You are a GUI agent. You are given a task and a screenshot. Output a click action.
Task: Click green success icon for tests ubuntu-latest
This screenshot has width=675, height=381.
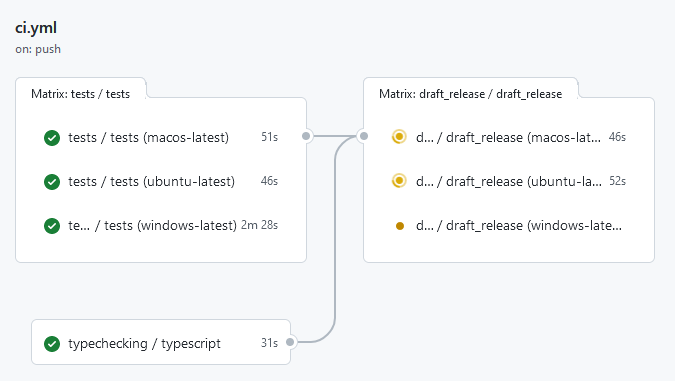coord(52,182)
